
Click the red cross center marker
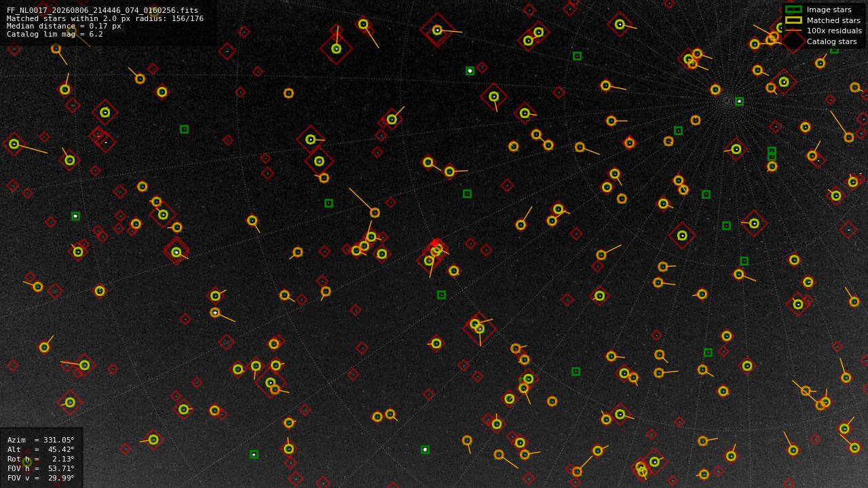click(434, 243)
